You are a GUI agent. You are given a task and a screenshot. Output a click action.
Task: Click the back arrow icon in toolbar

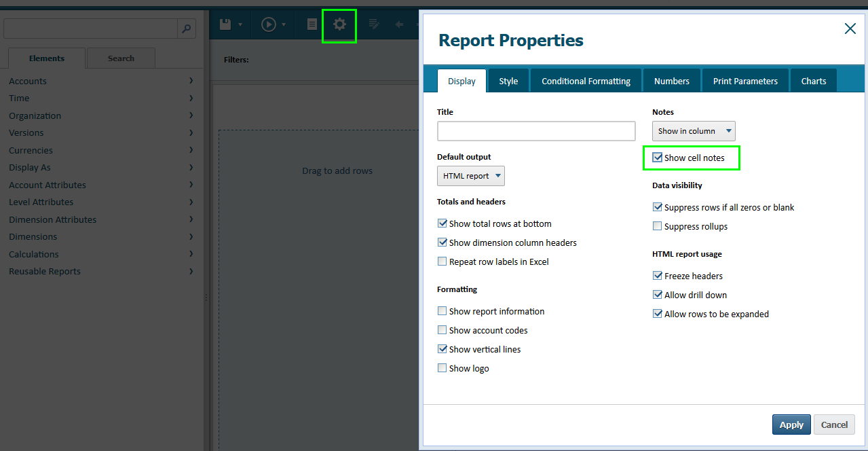[399, 24]
